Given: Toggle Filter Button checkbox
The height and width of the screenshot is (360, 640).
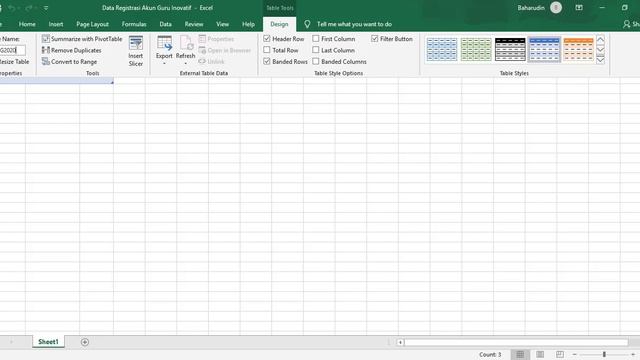Looking at the screenshot, I should [374, 38].
